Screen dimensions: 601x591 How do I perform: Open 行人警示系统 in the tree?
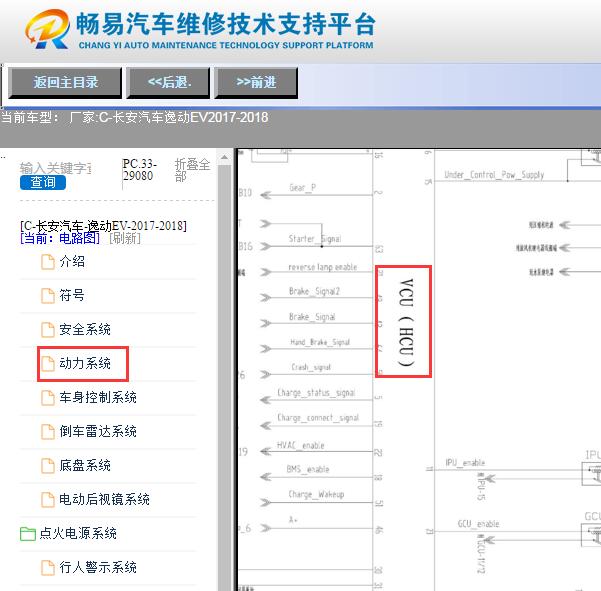(98, 568)
